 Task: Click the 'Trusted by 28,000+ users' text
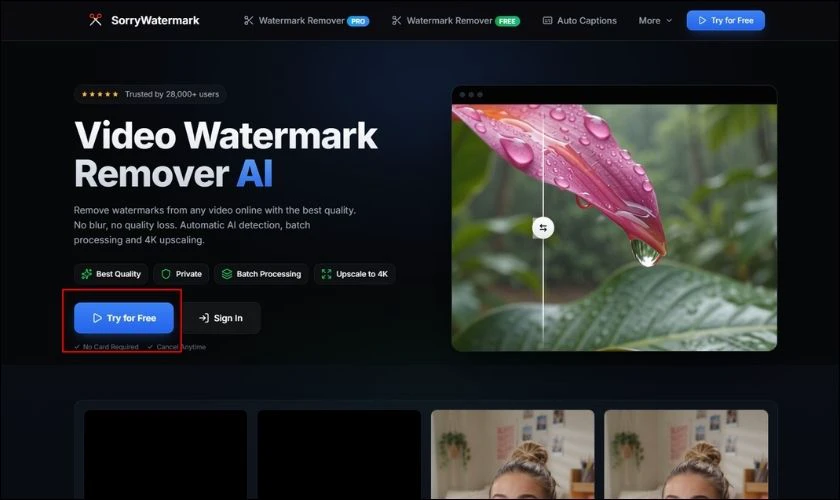pos(172,94)
